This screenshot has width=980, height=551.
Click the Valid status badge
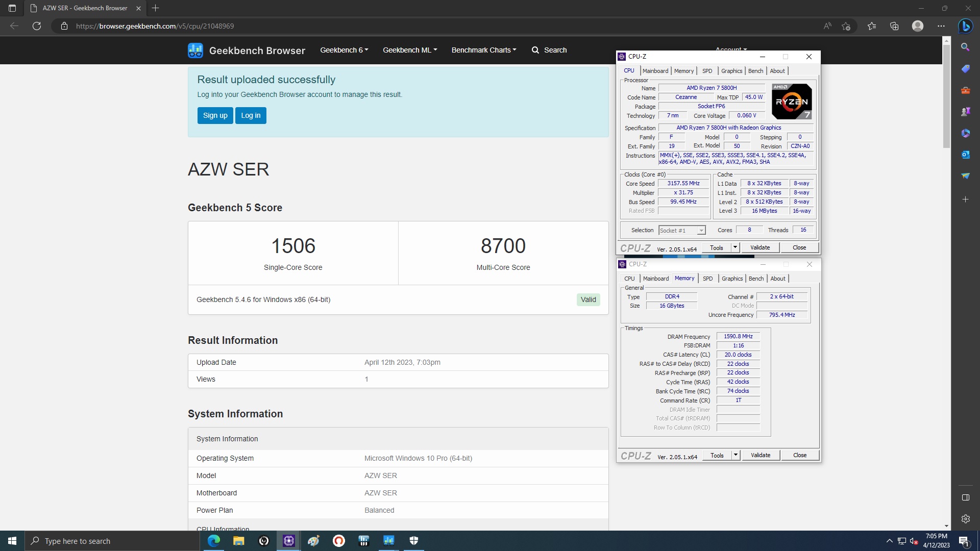pos(588,299)
